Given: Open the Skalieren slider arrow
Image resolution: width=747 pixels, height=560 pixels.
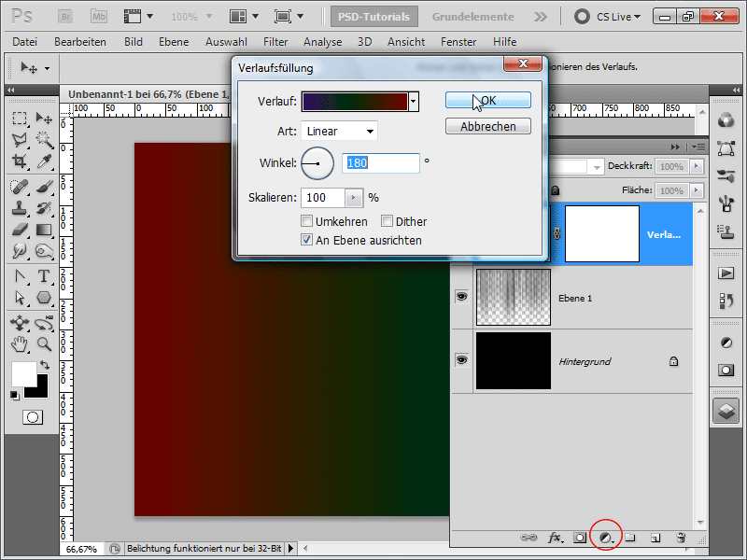Looking at the screenshot, I should [x=354, y=198].
